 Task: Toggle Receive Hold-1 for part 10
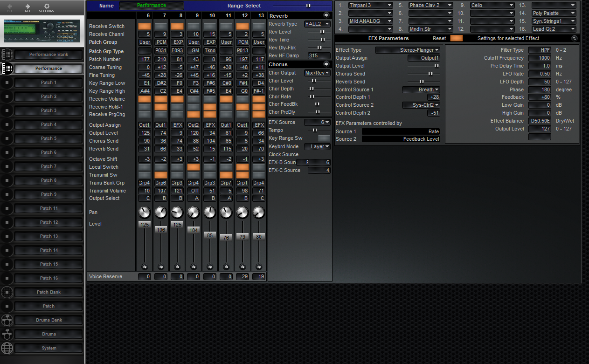pos(210,107)
